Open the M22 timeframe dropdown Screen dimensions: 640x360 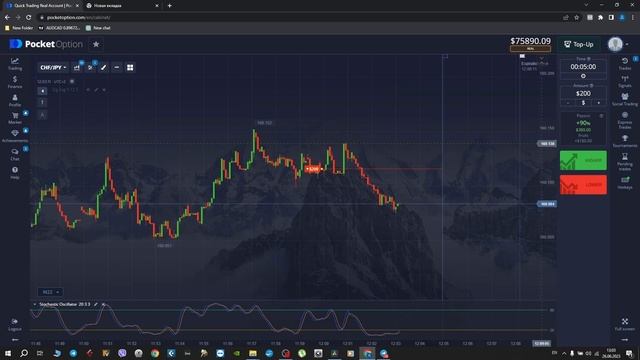[x=50, y=292]
